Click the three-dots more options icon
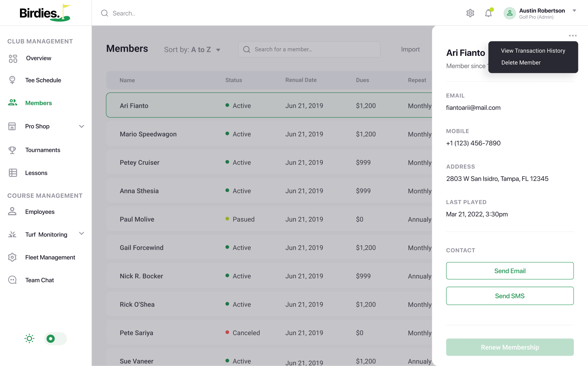The image size is (588, 366). [x=573, y=36]
